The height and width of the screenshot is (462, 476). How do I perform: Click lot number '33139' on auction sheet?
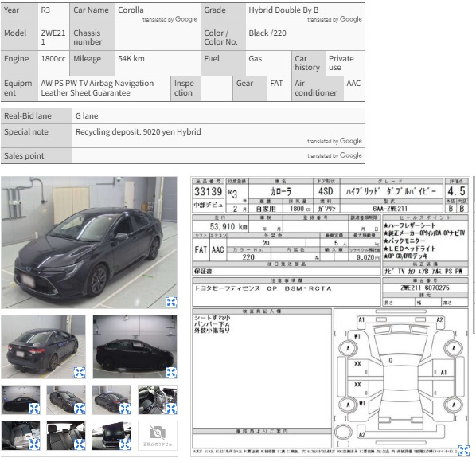click(209, 192)
